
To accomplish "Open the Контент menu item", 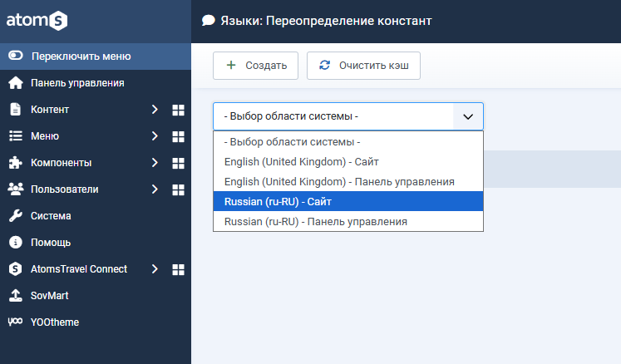I will [50, 110].
